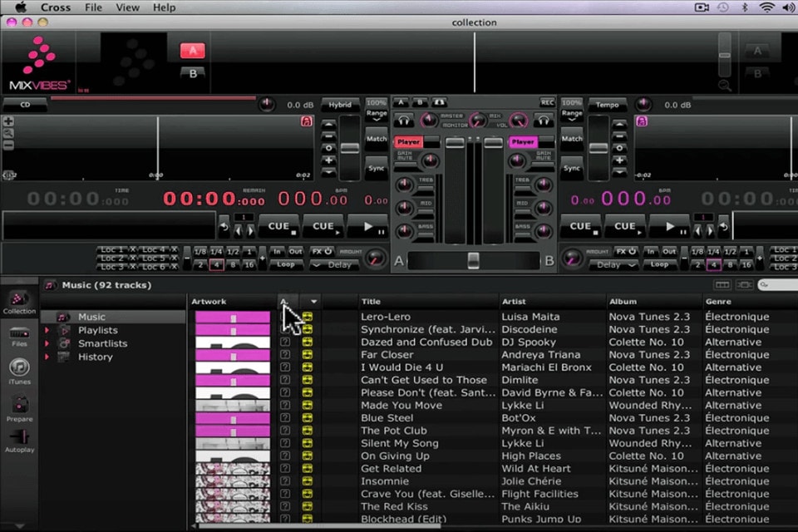The height and width of the screenshot is (532, 798).
Task: Open the View menu
Action: [127, 7]
